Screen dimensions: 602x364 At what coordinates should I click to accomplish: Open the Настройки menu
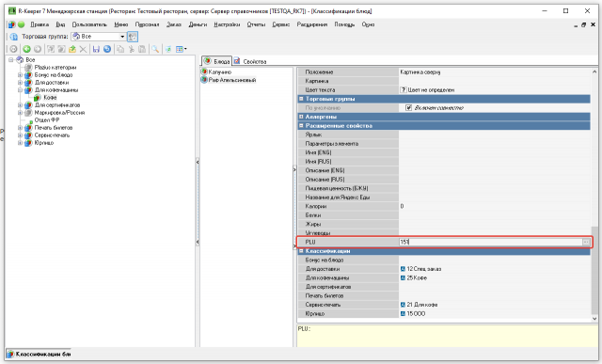coord(227,24)
